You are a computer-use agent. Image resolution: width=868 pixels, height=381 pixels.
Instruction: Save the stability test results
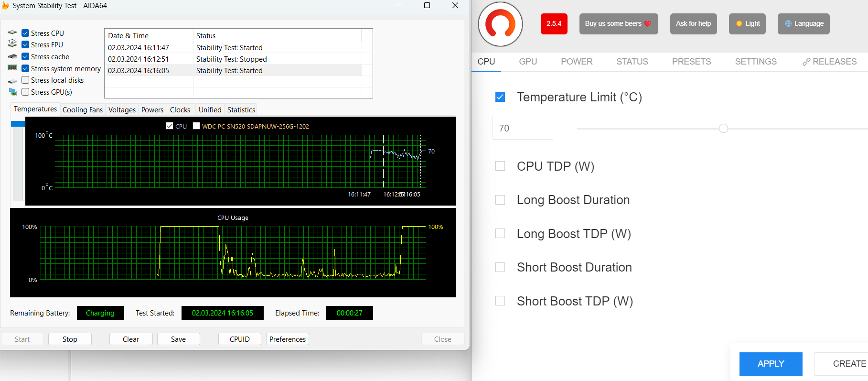pyautogui.click(x=179, y=339)
